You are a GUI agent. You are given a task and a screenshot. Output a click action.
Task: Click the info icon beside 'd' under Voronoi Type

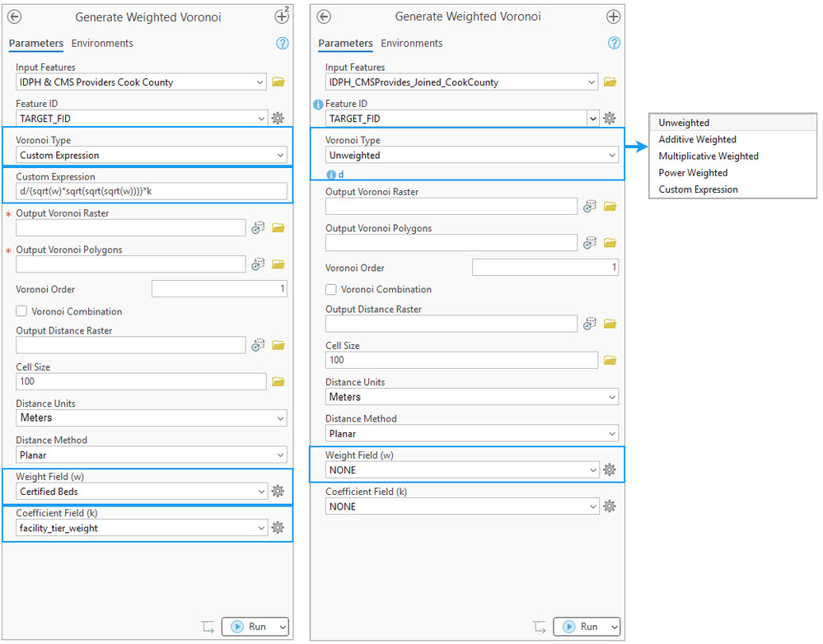331,175
